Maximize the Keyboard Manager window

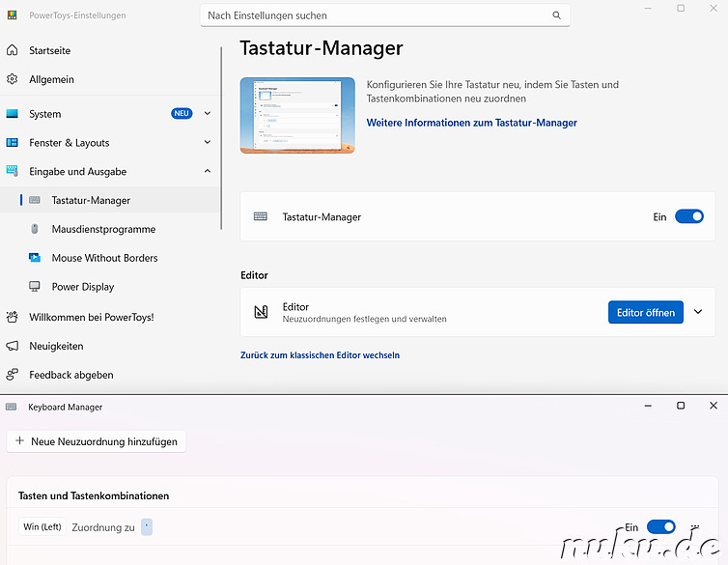point(681,406)
